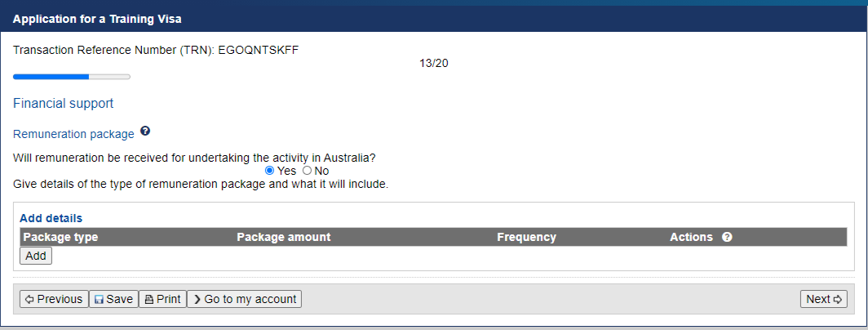This screenshot has height=330, width=868.
Task: Click the application progress bar
Action: [72, 77]
